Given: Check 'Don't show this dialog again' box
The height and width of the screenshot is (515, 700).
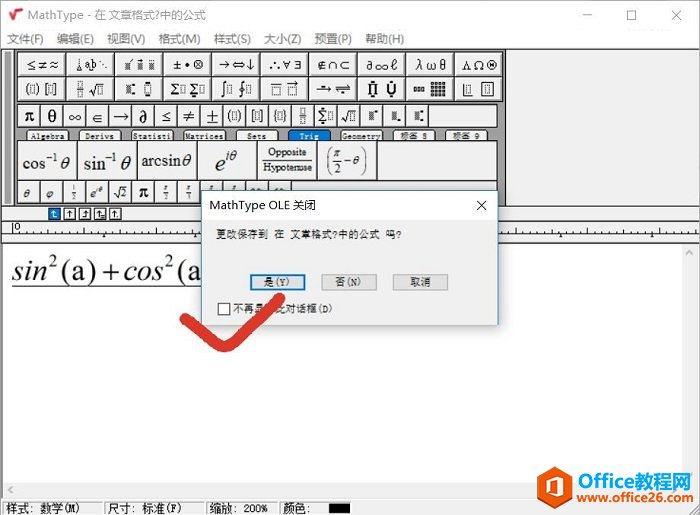Looking at the screenshot, I should pos(224,309).
